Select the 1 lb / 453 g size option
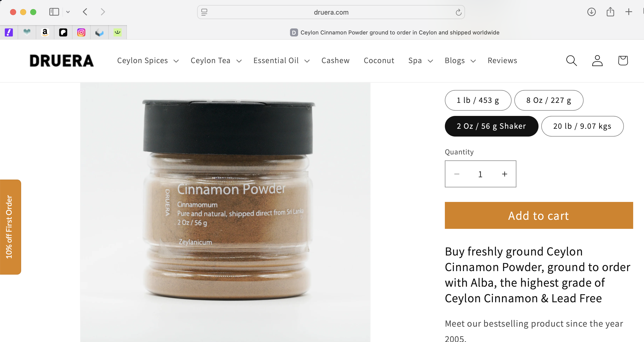644x342 pixels. [478, 100]
